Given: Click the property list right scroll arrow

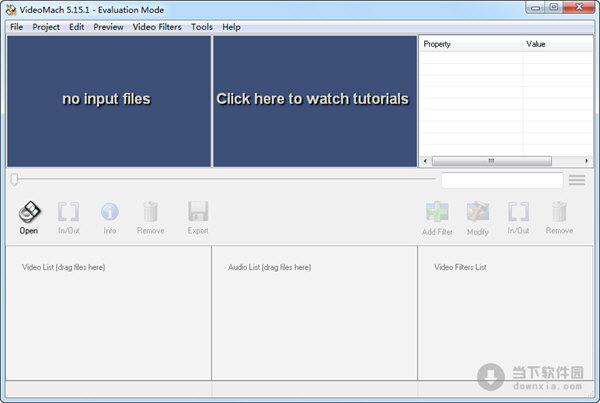Looking at the screenshot, I should [x=587, y=161].
